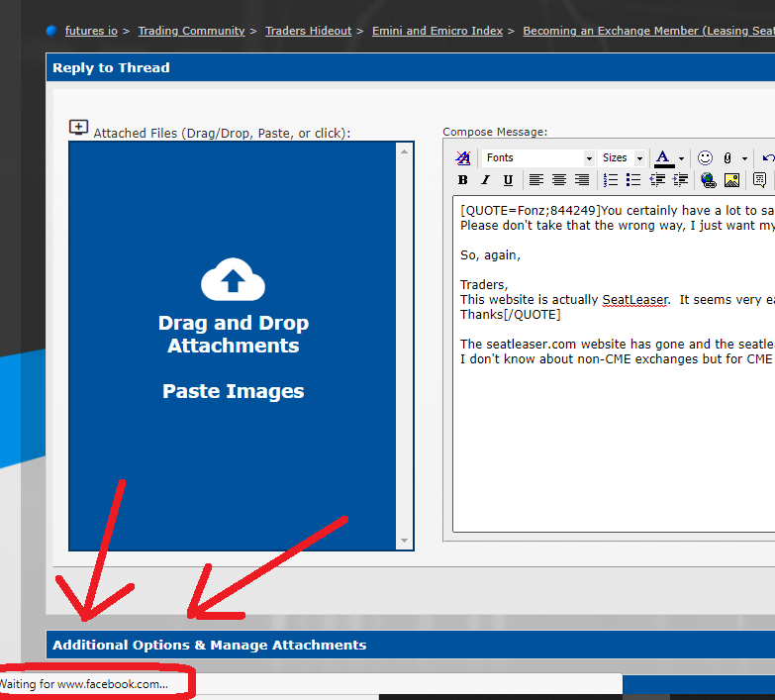This screenshot has width=775, height=700.
Task: Open the Fonts dropdown
Action: click(537, 157)
